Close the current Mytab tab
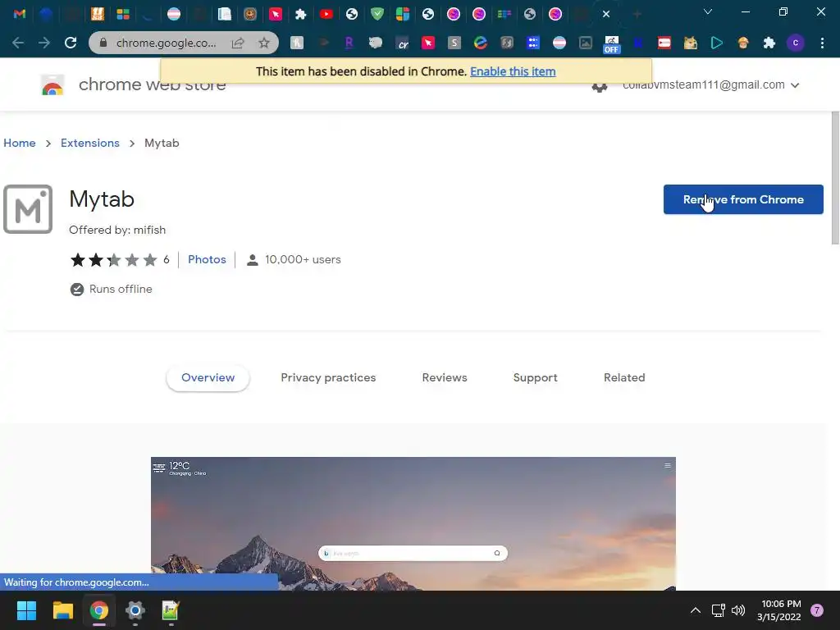The height and width of the screenshot is (630, 840). [x=606, y=14]
